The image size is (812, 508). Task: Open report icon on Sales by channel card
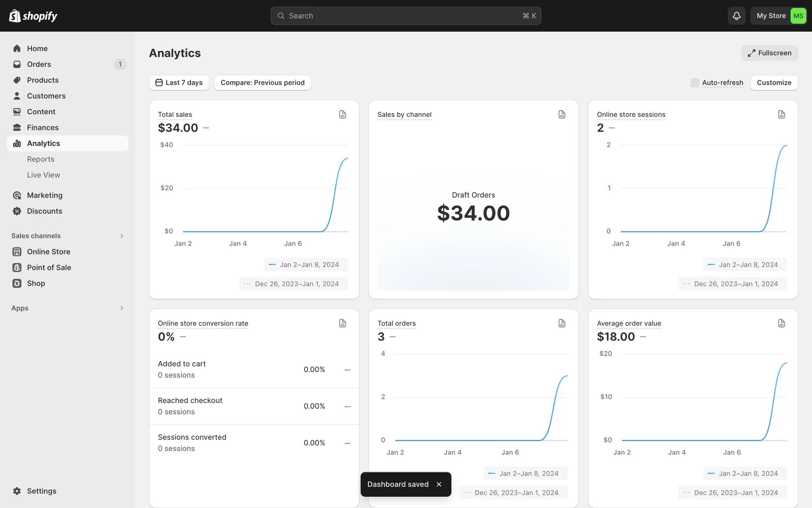tap(562, 114)
